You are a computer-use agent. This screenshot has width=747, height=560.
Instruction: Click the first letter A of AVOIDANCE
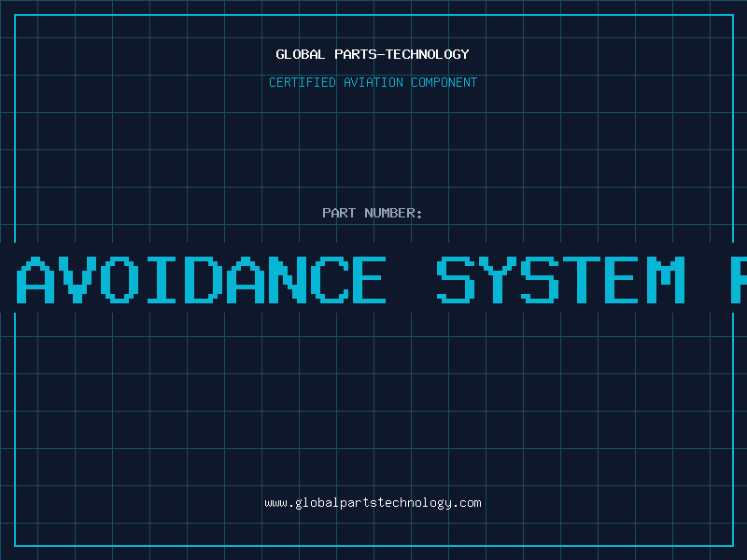coord(38,280)
